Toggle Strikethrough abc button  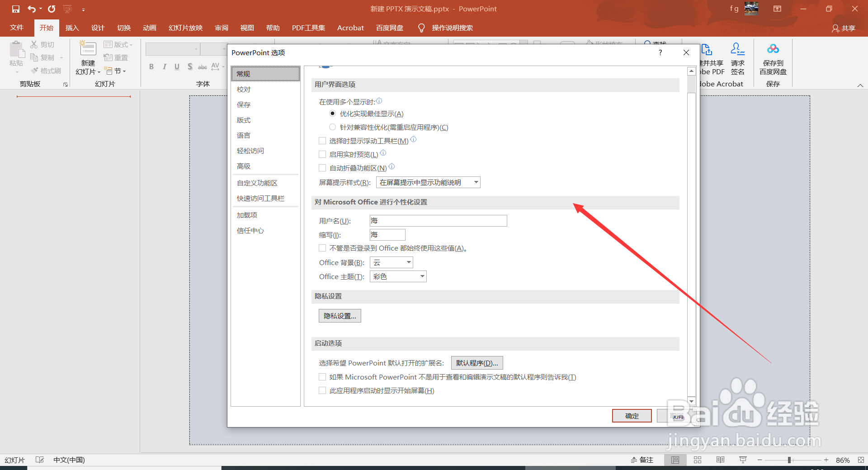tap(203, 66)
